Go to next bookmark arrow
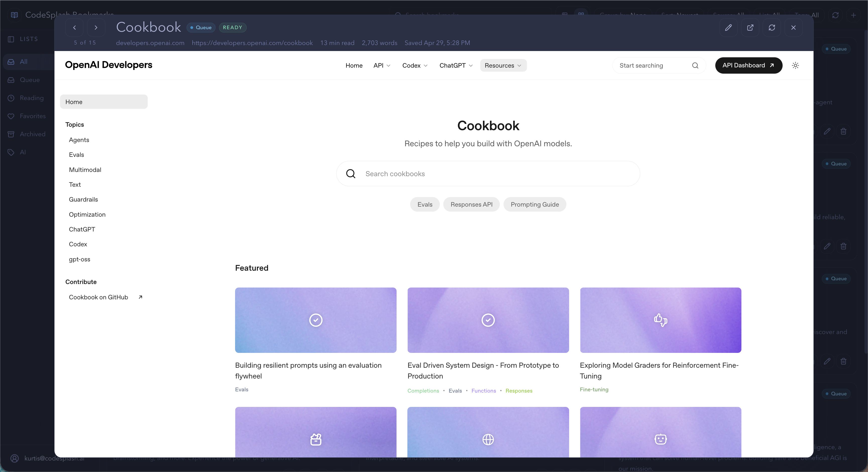The height and width of the screenshot is (472, 868). point(96,28)
